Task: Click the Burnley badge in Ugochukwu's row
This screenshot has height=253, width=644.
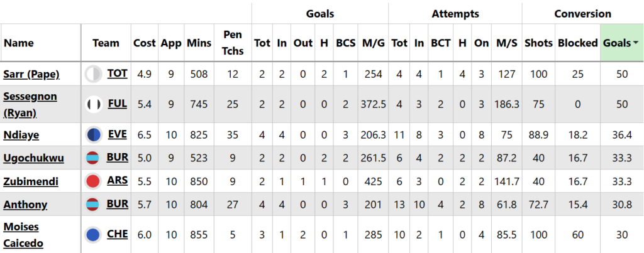Action: pyautogui.click(x=94, y=157)
